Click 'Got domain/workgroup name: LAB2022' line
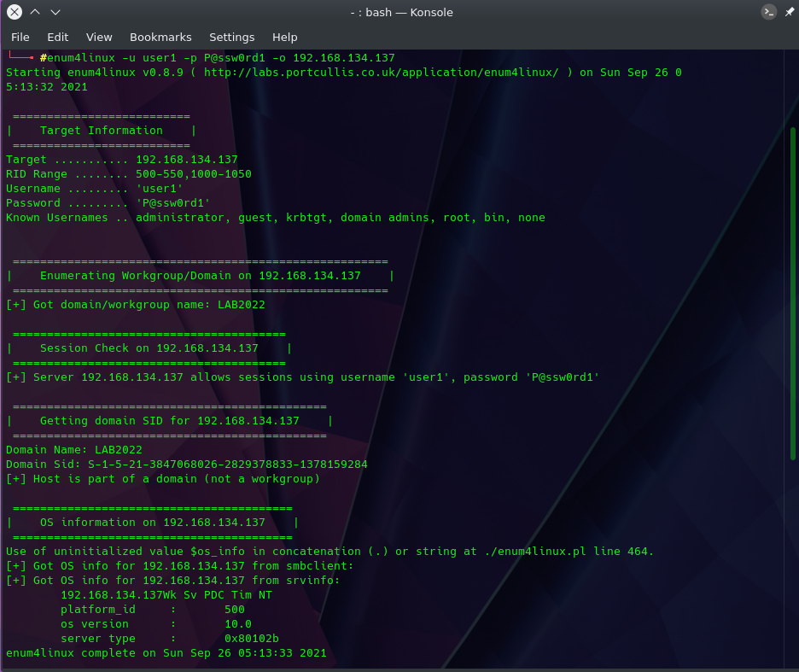Screen dimensions: 799x672 pos(136,304)
